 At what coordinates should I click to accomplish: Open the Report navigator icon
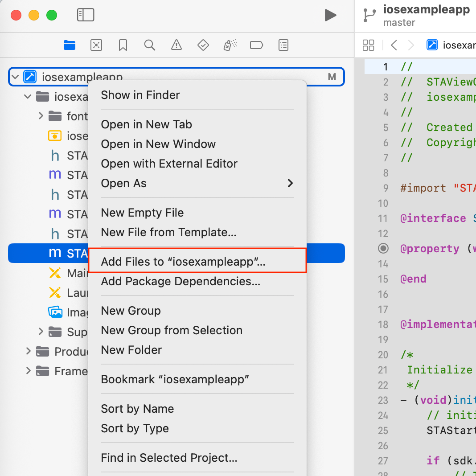(283, 45)
